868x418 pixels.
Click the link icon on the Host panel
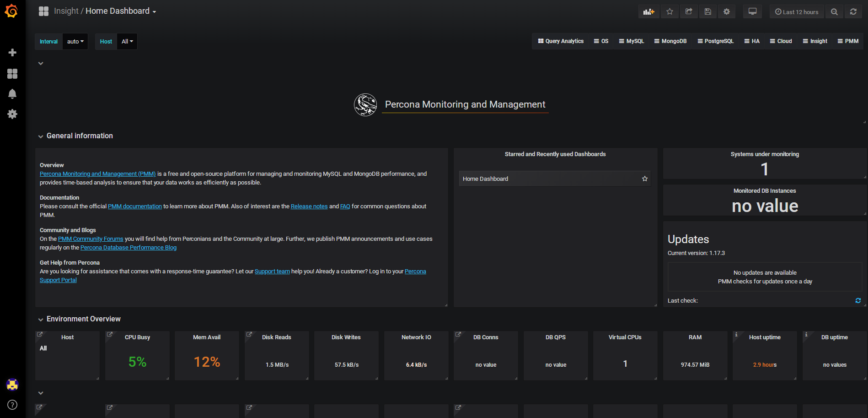pyautogui.click(x=40, y=334)
